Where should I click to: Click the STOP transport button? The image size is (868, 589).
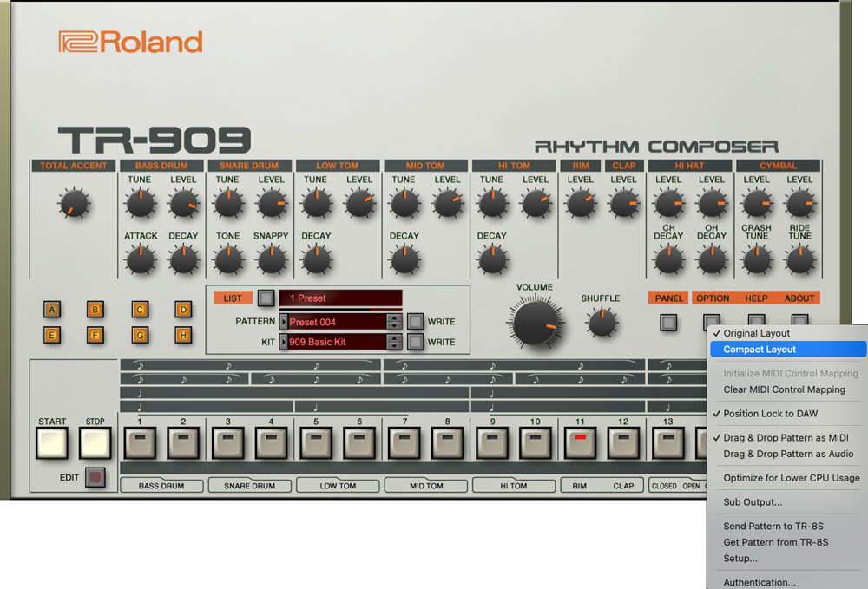tap(95, 443)
